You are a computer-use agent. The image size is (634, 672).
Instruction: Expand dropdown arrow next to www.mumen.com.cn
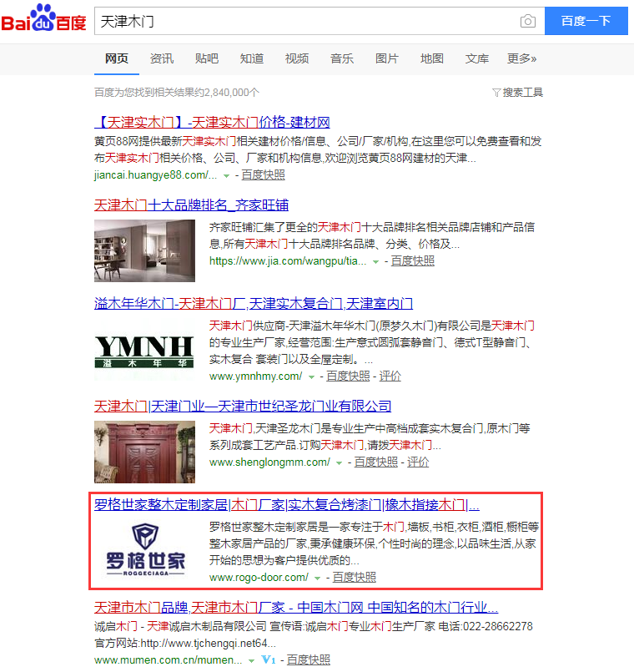pos(252,661)
